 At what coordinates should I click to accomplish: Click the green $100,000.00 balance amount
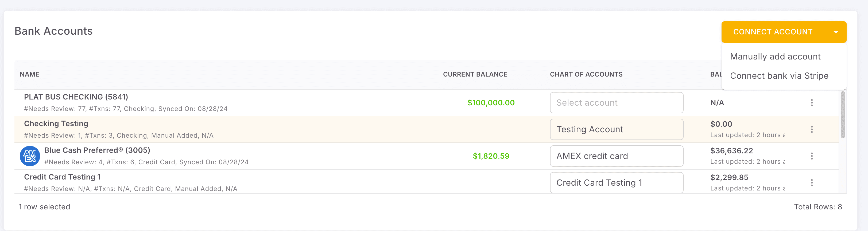491,102
